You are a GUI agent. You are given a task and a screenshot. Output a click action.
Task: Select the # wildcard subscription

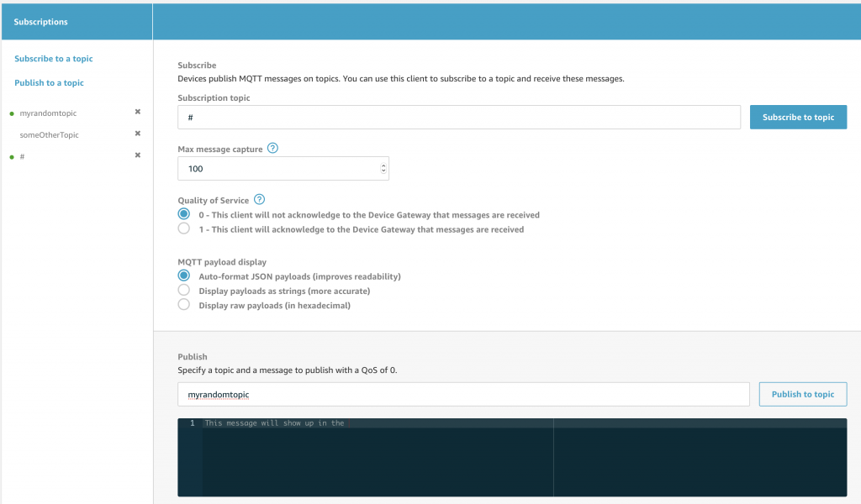pyautogui.click(x=23, y=157)
